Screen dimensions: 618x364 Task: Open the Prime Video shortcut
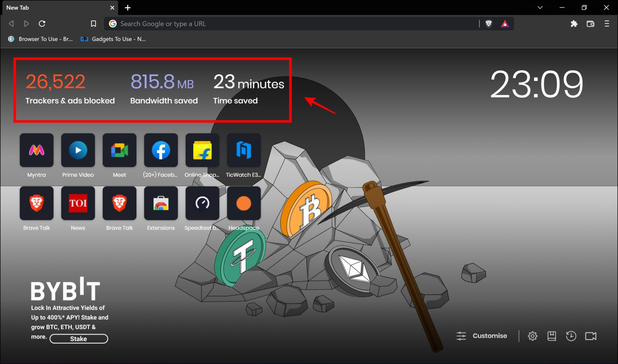click(x=78, y=150)
